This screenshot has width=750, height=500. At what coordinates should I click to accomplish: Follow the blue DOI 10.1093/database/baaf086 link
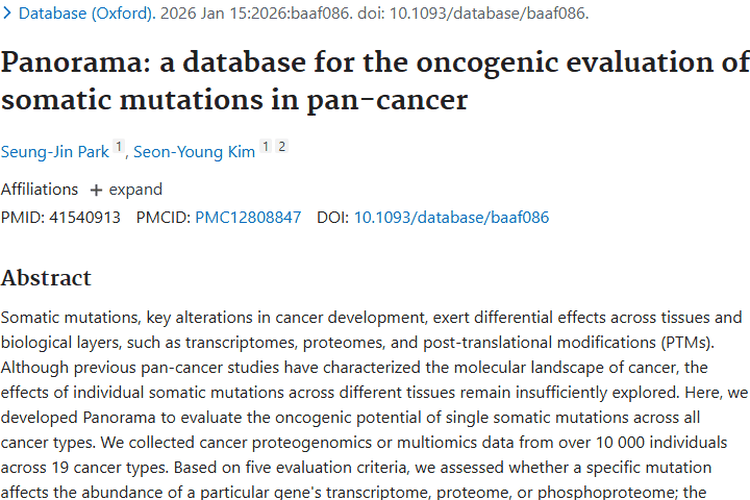[x=451, y=217]
